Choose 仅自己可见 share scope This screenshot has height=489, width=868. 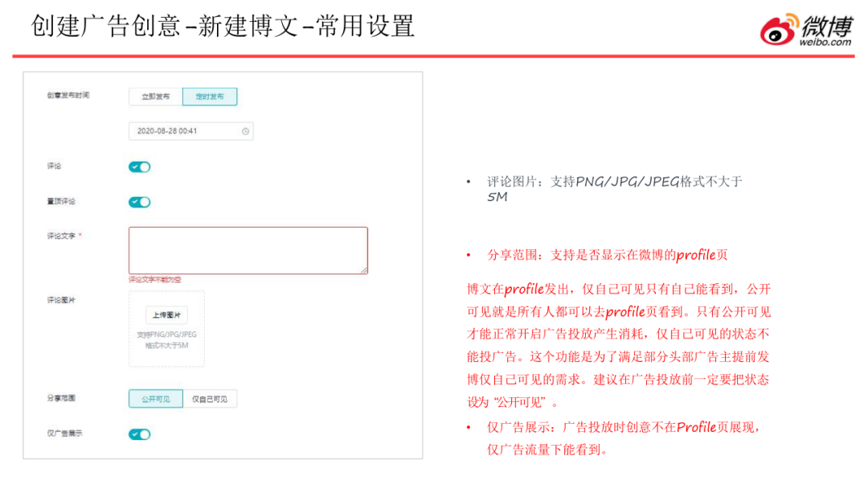coord(210,399)
